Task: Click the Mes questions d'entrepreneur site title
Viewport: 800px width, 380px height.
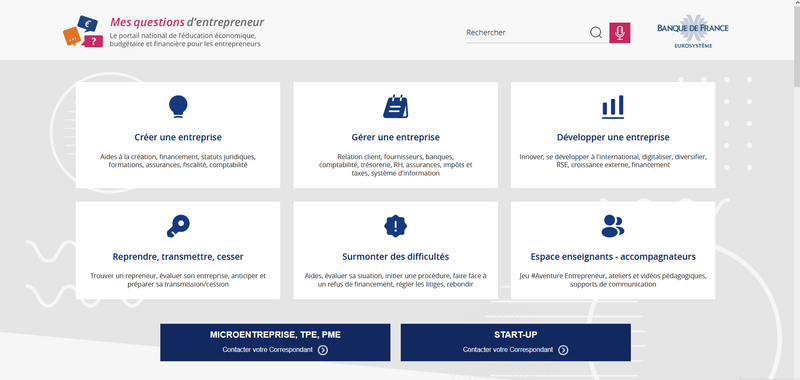Action: (187, 22)
